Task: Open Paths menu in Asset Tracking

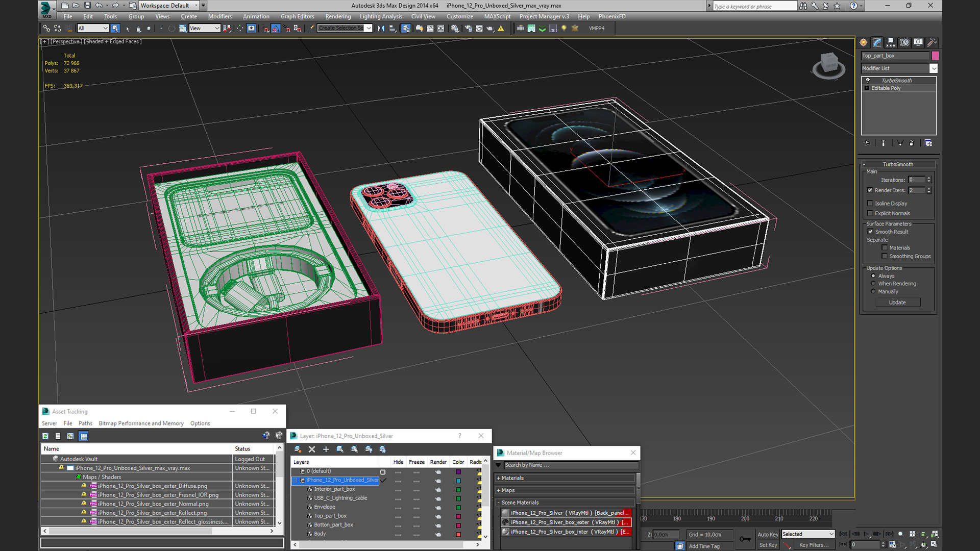Action: (85, 423)
